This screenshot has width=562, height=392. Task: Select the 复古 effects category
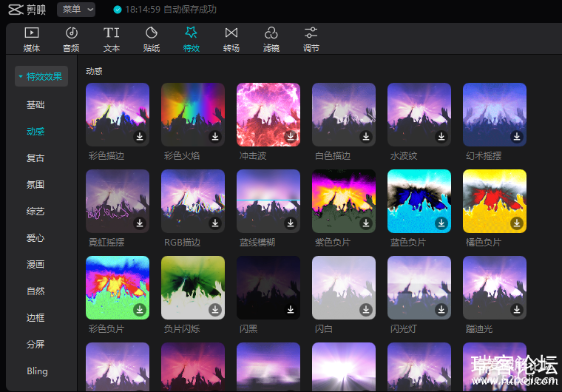pyautogui.click(x=35, y=158)
